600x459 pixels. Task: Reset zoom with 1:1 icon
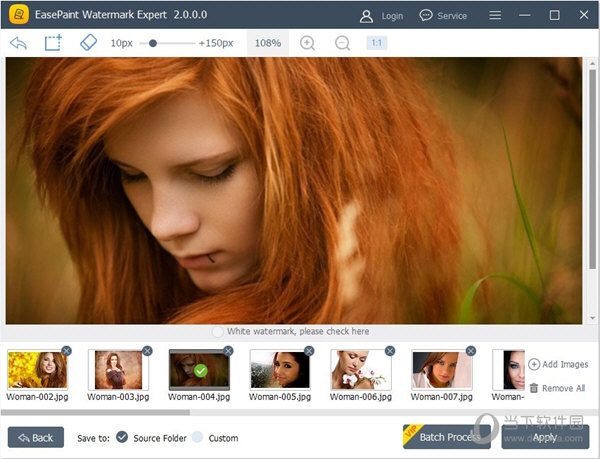[x=377, y=43]
